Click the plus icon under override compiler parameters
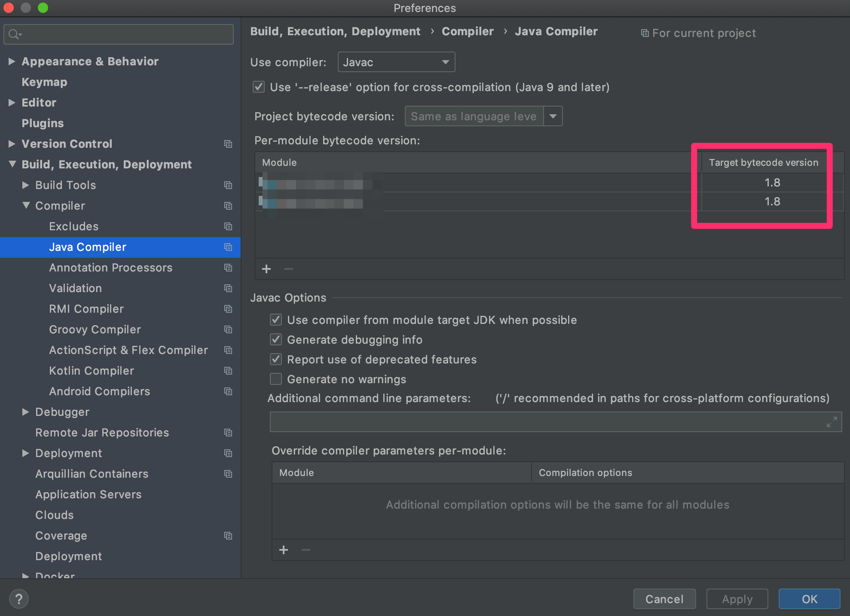This screenshot has width=850, height=616. click(284, 550)
